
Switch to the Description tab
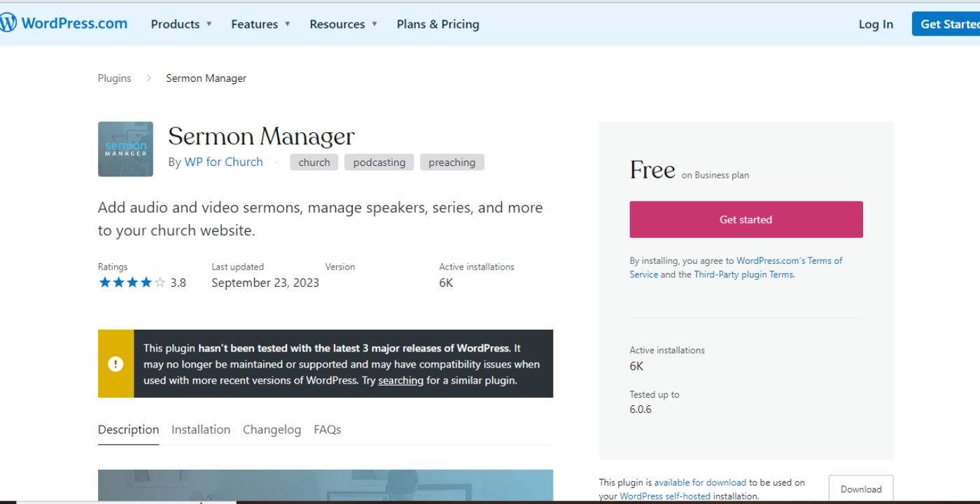tap(128, 430)
